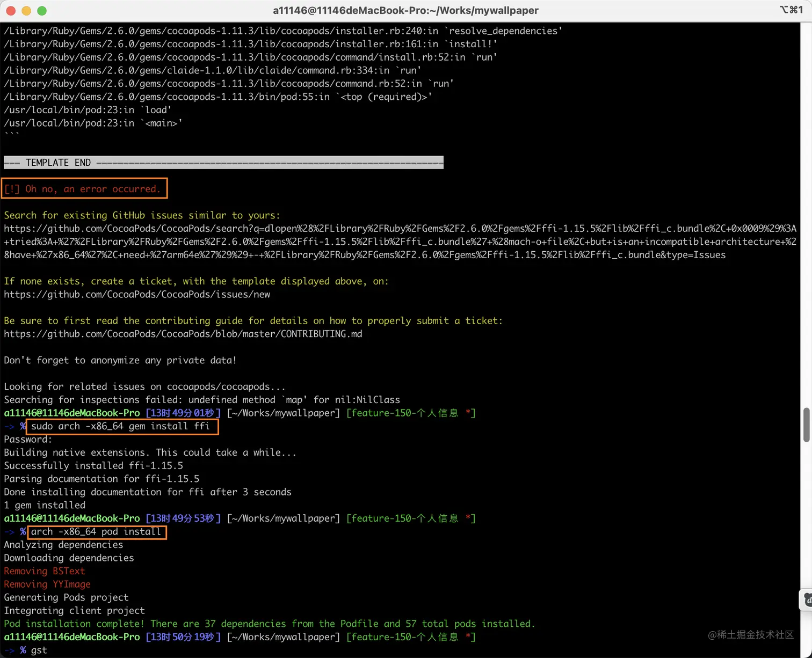Click the bear 'd' badge icon on right edge
The height and width of the screenshot is (658, 812).
click(x=808, y=599)
